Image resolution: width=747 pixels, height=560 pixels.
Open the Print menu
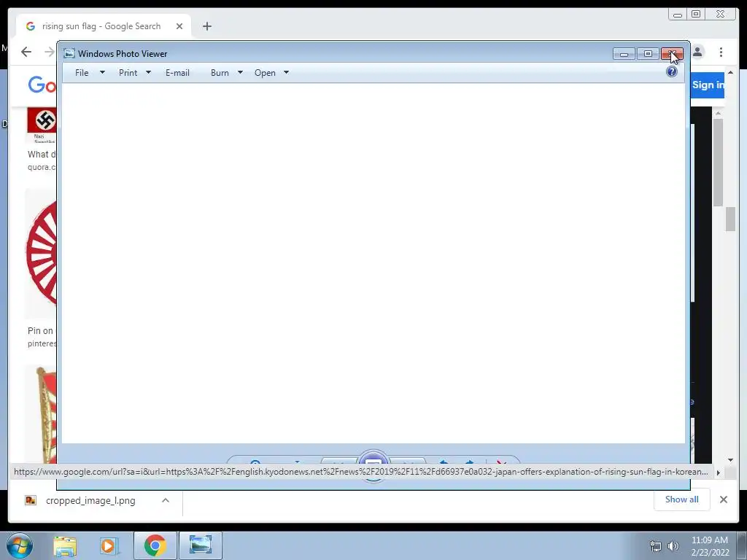coord(128,73)
